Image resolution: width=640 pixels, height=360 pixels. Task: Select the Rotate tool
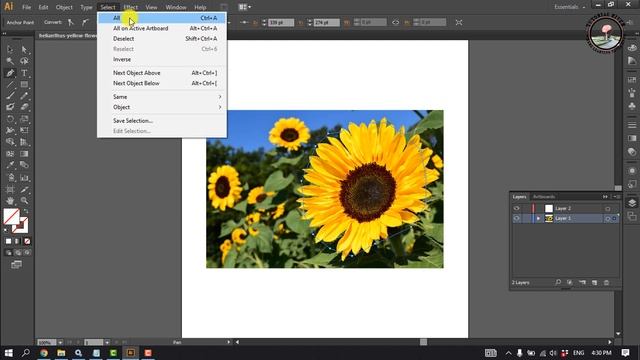(10, 119)
